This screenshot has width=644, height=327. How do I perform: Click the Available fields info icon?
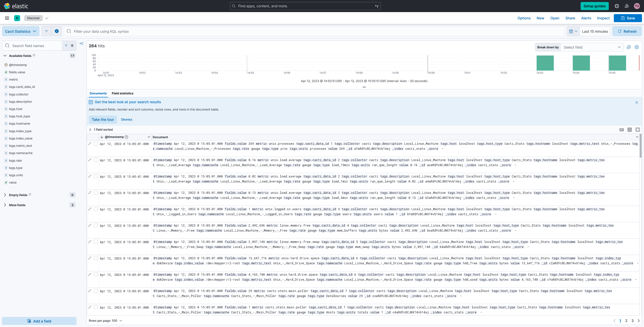tap(34, 55)
